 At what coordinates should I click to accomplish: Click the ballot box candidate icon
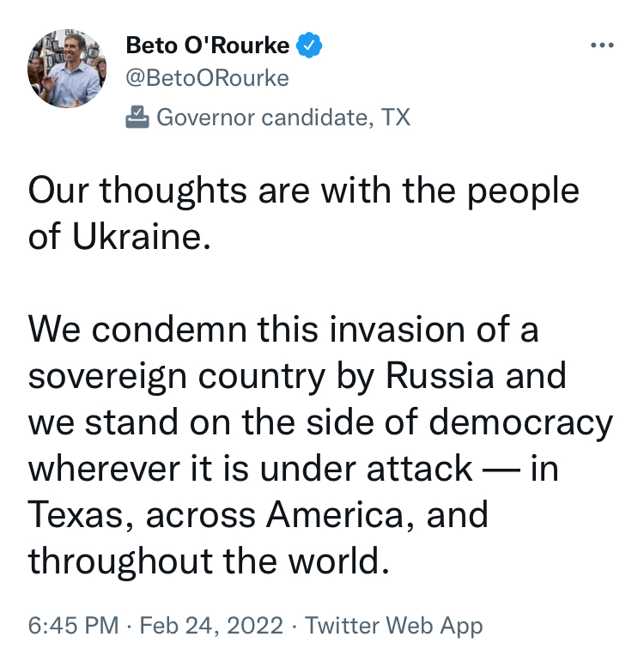[x=137, y=117]
